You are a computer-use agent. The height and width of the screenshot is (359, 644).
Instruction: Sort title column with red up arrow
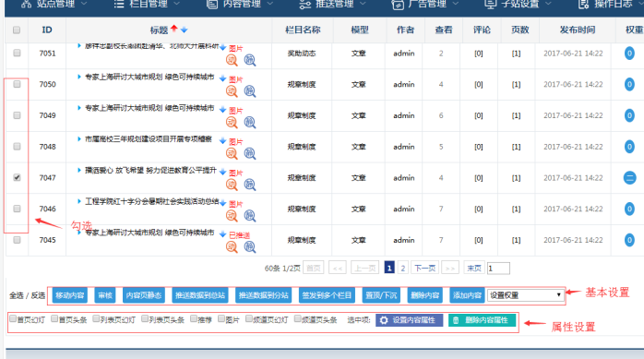coord(174,29)
